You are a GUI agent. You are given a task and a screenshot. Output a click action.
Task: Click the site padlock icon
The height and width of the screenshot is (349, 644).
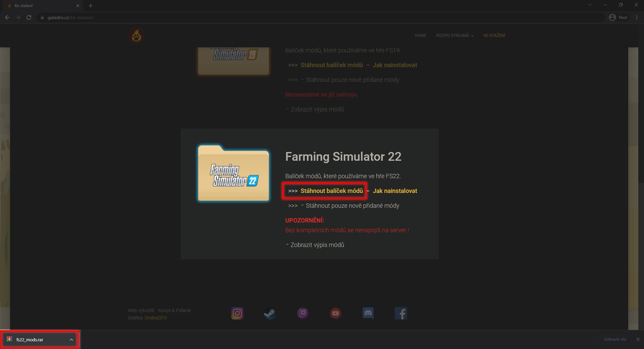coord(42,17)
